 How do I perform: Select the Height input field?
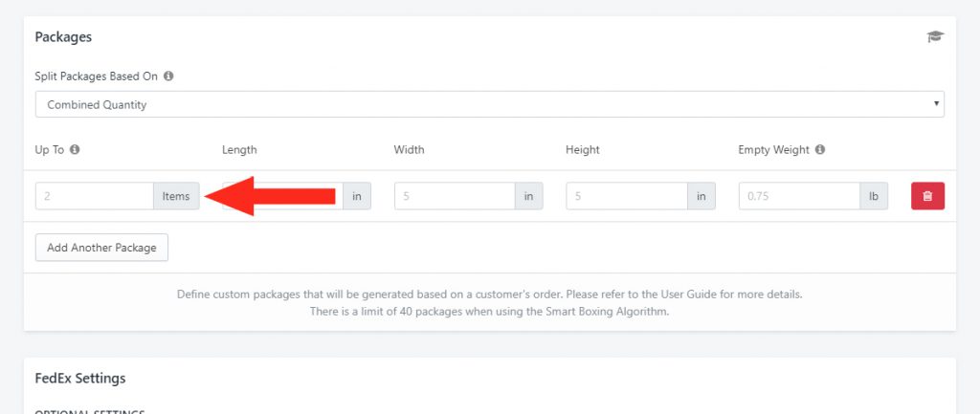(x=627, y=196)
